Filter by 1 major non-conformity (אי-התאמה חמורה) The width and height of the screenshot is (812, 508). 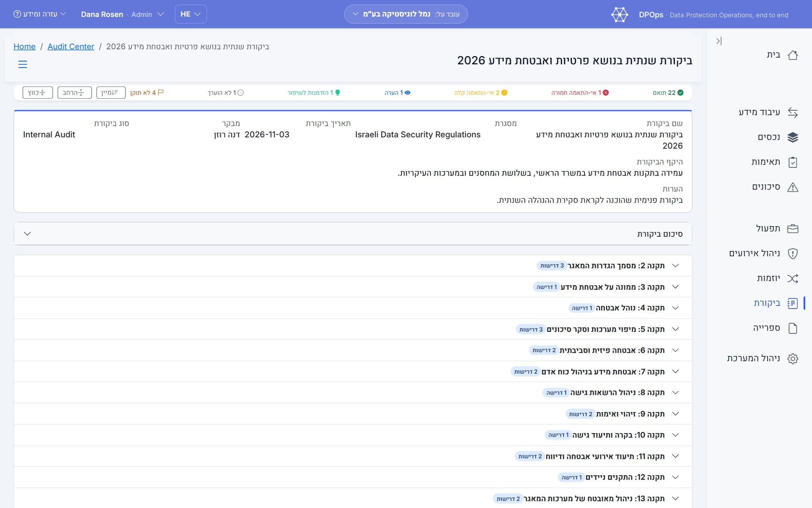580,93
